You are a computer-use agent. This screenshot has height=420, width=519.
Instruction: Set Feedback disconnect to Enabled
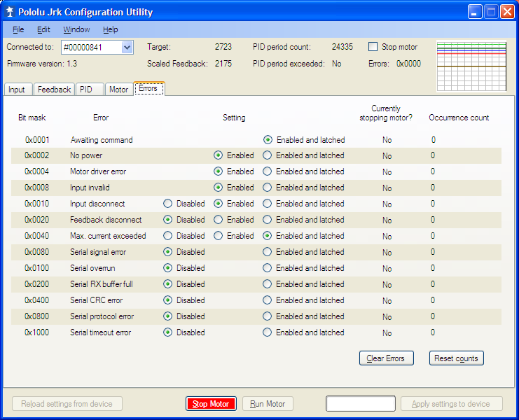pos(218,220)
